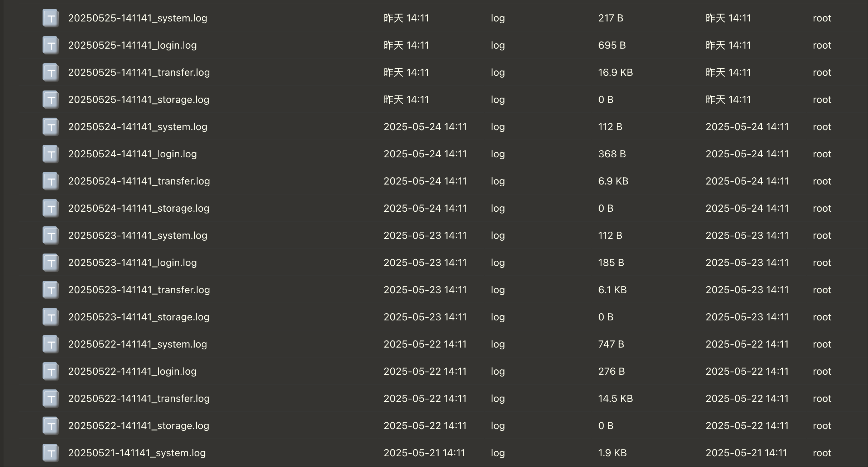
Task: Select the icon of 20250524-141141_login.log
Action: point(51,154)
